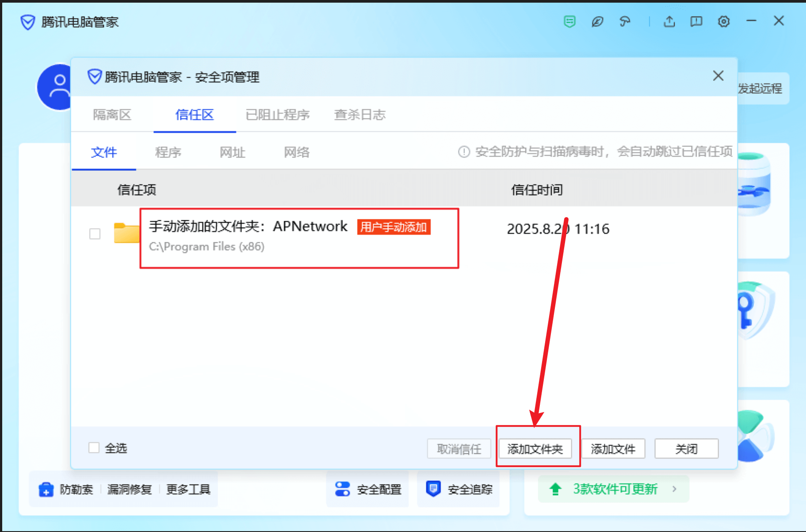This screenshot has width=806, height=532.
Task: Click the green update progress arrow indicator
Action: tap(555, 489)
